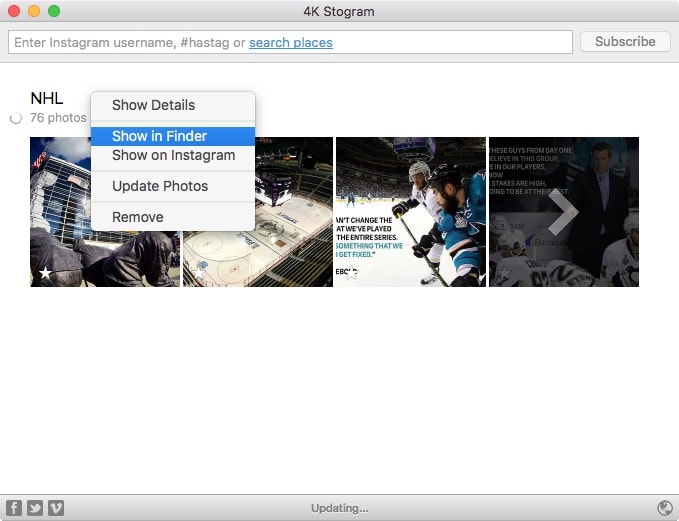Click the star on the hockey players photo

pos(351,272)
